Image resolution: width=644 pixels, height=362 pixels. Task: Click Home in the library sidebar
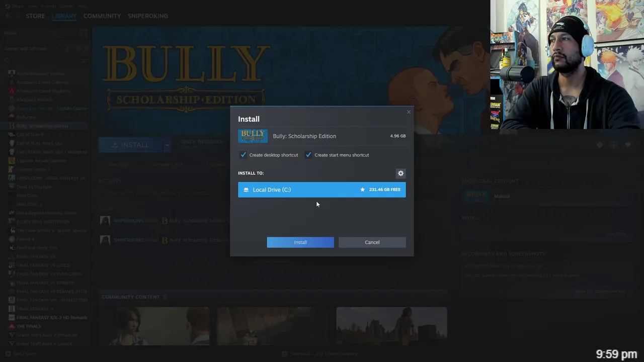pyautogui.click(x=11, y=33)
